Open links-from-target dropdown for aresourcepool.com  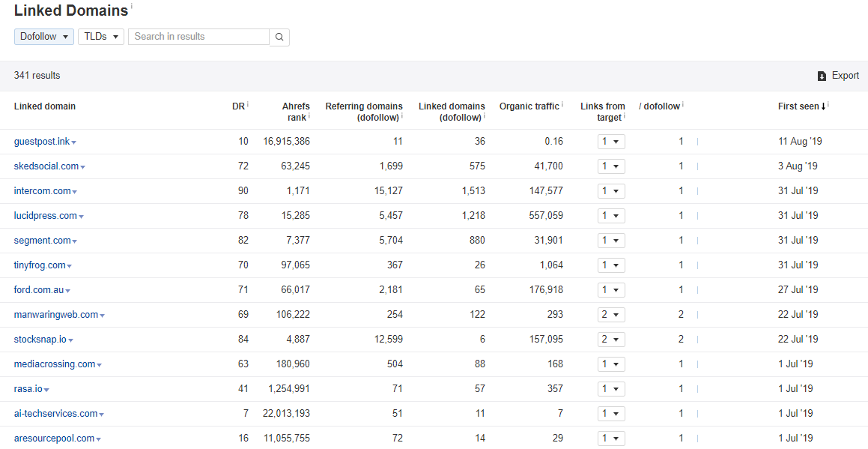pos(611,439)
